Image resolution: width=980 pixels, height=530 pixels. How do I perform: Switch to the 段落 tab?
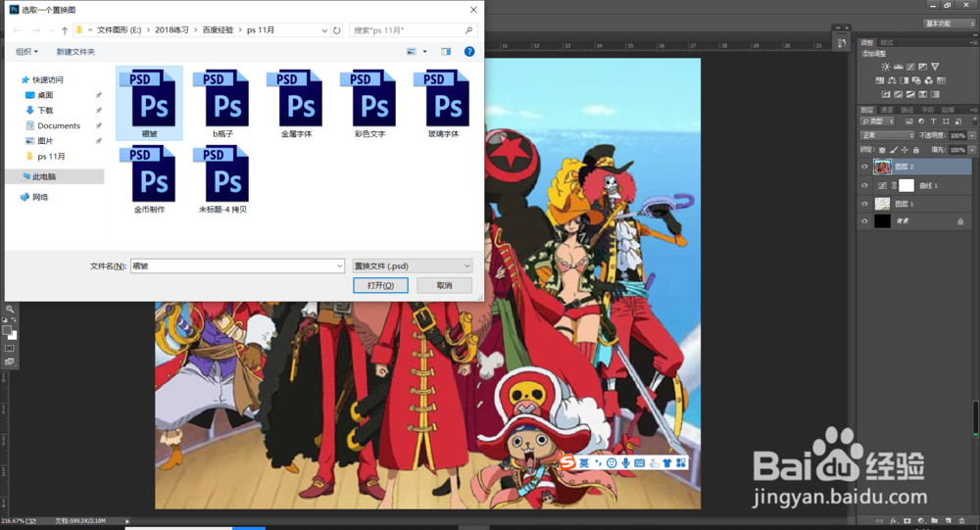pyautogui.click(x=948, y=110)
